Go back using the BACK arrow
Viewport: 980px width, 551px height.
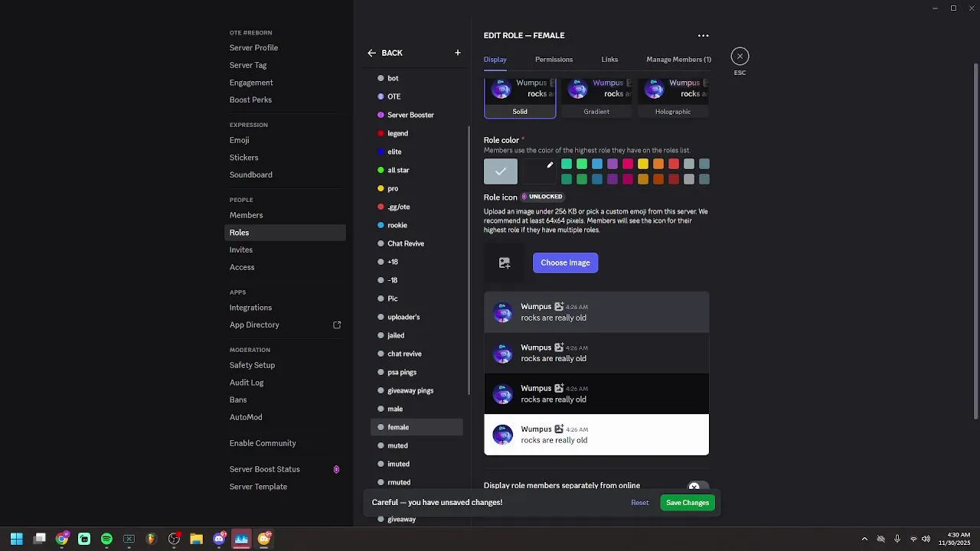point(384,53)
